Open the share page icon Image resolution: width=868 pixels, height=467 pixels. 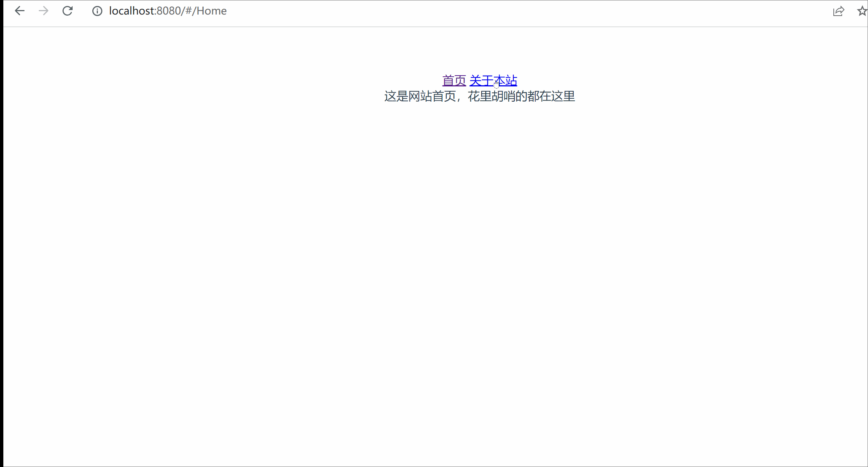(x=839, y=11)
